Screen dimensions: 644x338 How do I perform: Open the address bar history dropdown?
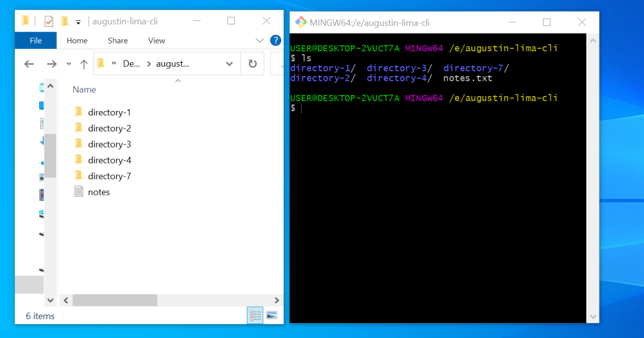(x=229, y=64)
